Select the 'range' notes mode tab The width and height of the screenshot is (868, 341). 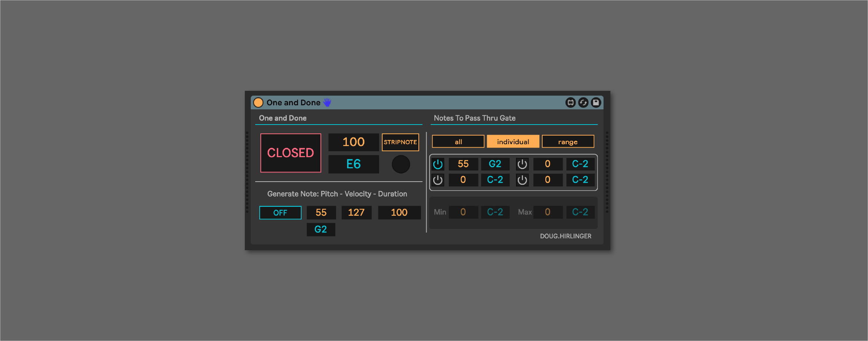(568, 142)
